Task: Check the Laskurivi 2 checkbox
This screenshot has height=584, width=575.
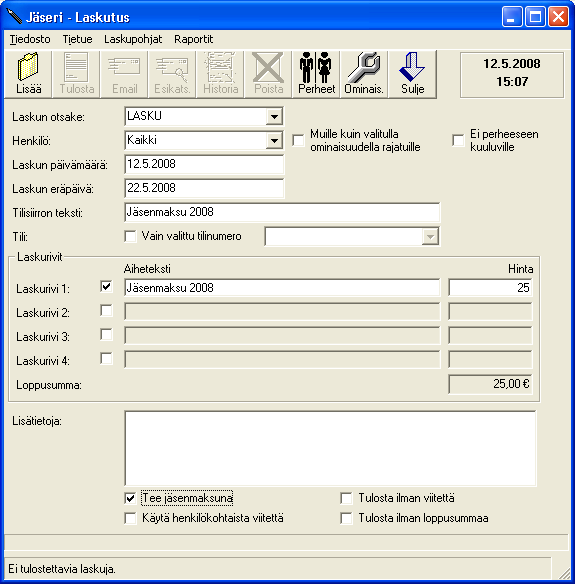Action: pyautogui.click(x=107, y=311)
